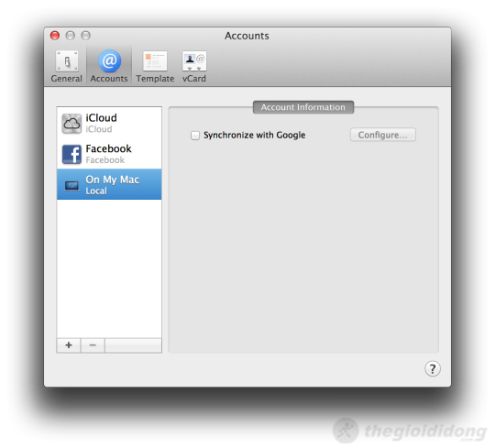
Task: Open help with the question mark button
Action: click(432, 368)
